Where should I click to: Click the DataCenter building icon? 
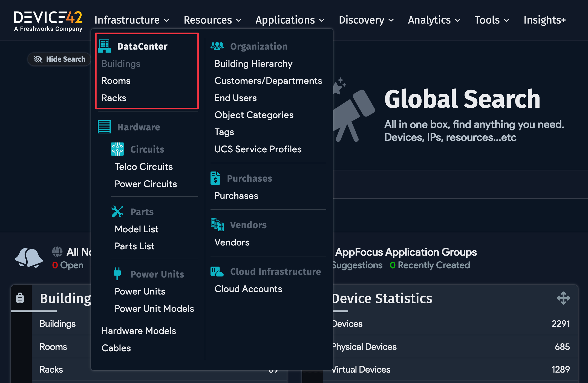(x=105, y=45)
